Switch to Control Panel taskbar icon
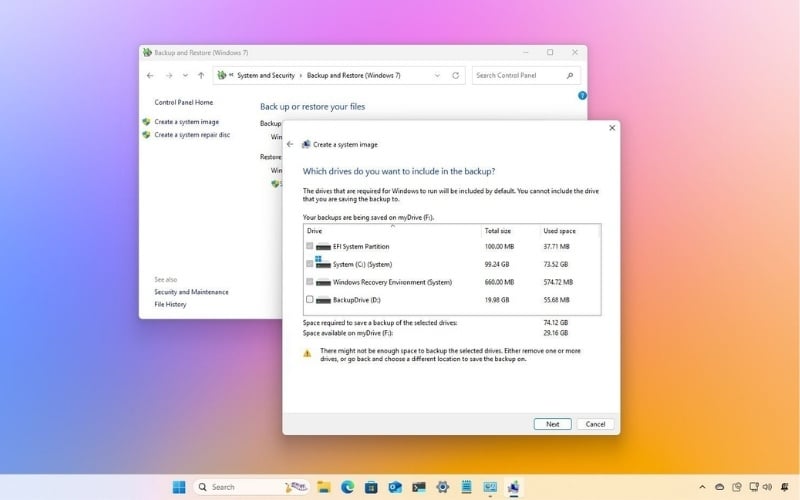The height and width of the screenshot is (500, 800). [490, 487]
